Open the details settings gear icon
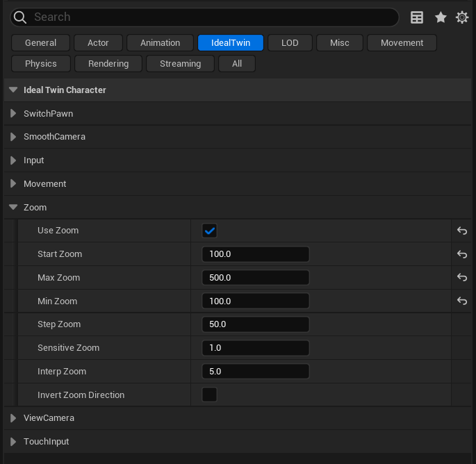The height and width of the screenshot is (464, 476). click(x=462, y=17)
